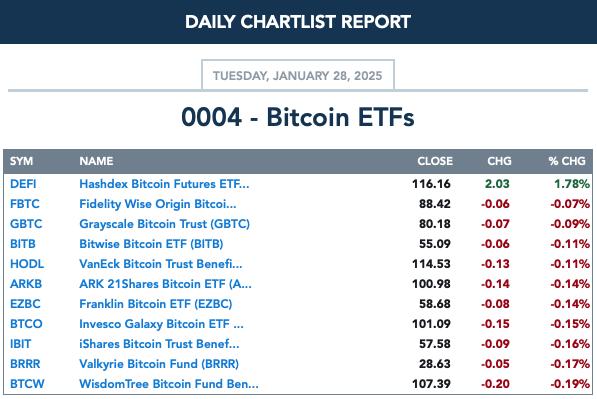Click the SYM column header
Screen dimensions: 597x399
pyautogui.click(x=21, y=161)
